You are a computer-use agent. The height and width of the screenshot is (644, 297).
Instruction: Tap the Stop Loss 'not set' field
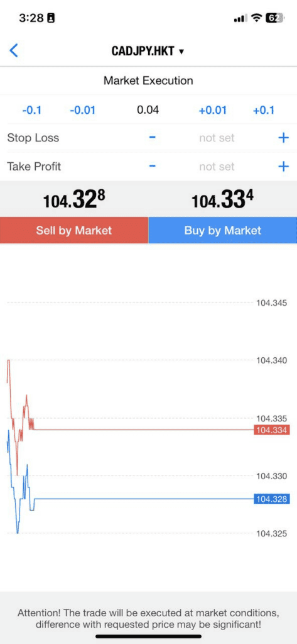point(217,138)
